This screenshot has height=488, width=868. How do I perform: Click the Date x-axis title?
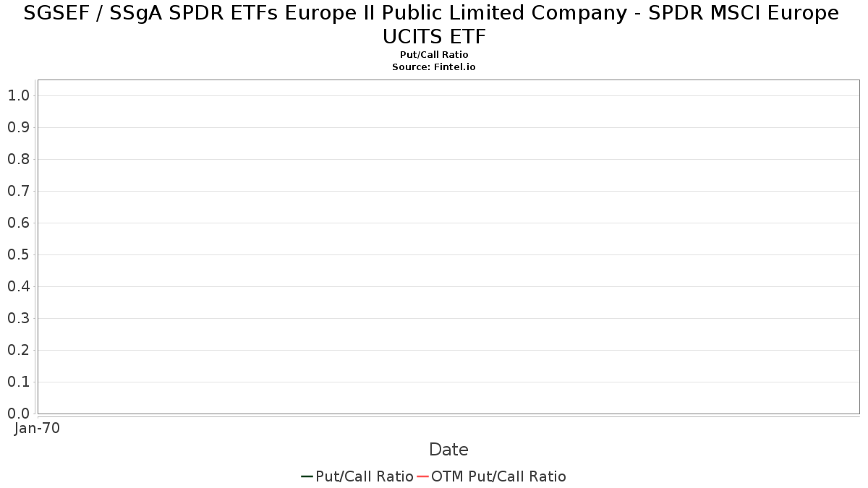448,450
